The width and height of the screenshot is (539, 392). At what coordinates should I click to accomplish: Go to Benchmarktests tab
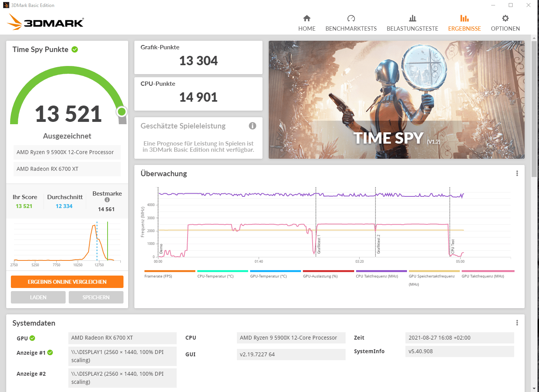pyautogui.click(x=351, y=23)
